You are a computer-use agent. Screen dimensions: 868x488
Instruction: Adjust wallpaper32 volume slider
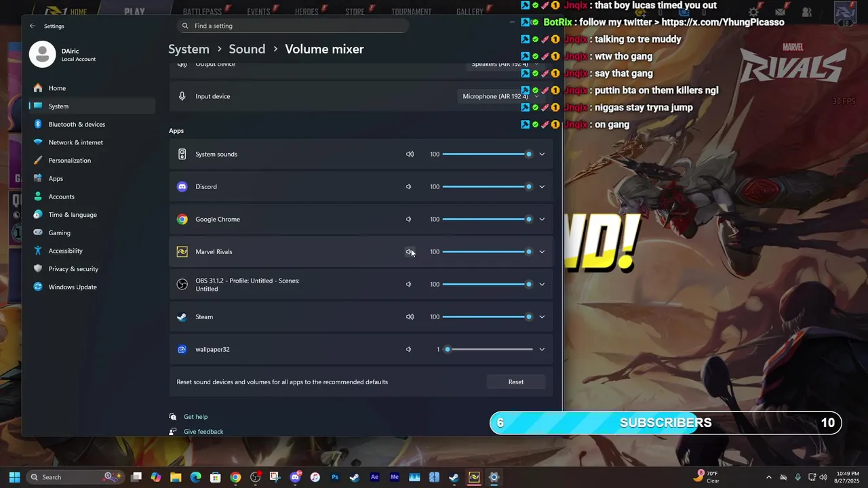tap(488, 349)
